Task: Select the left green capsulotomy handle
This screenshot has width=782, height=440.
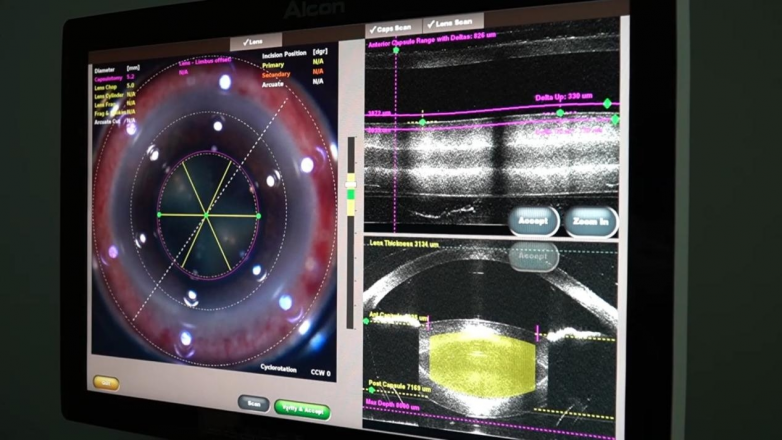Action: point(158,215)
